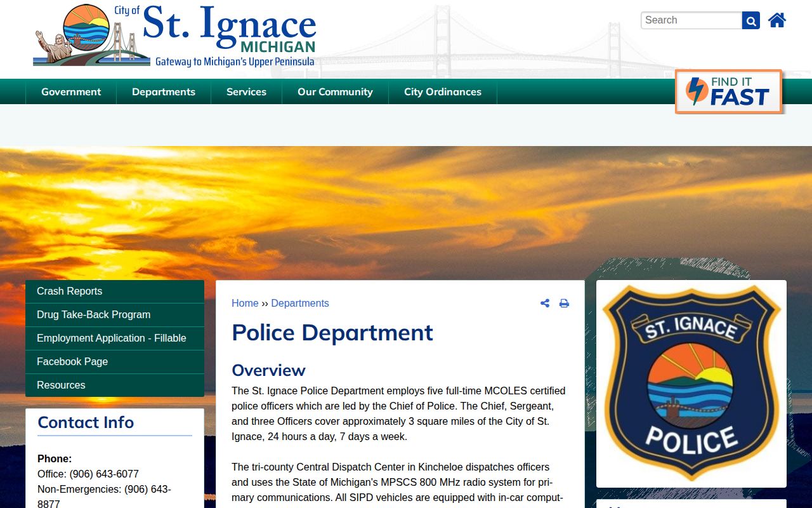Screen dimensions: 812x508
Task: Open the Departments menu
Action: tap(164, 91)
